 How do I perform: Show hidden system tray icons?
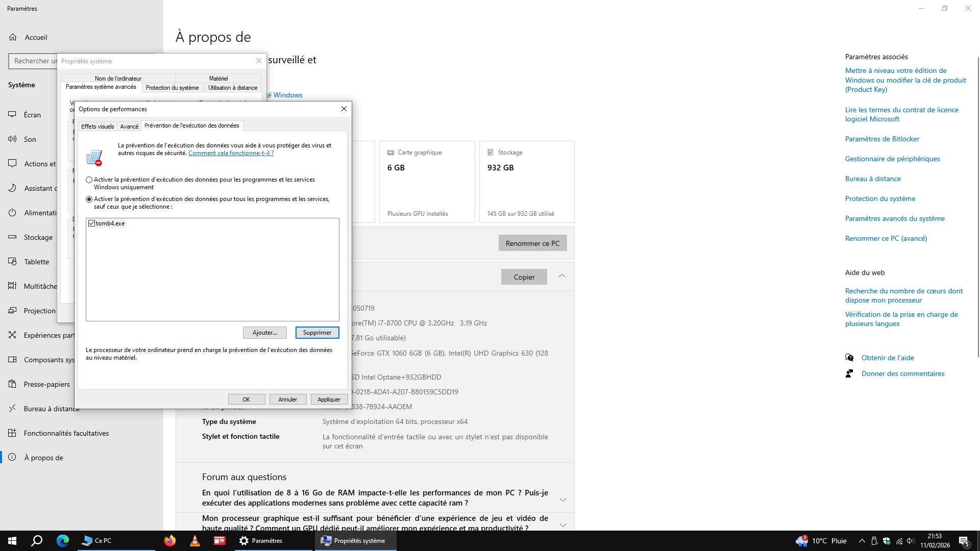coord(862,541)
